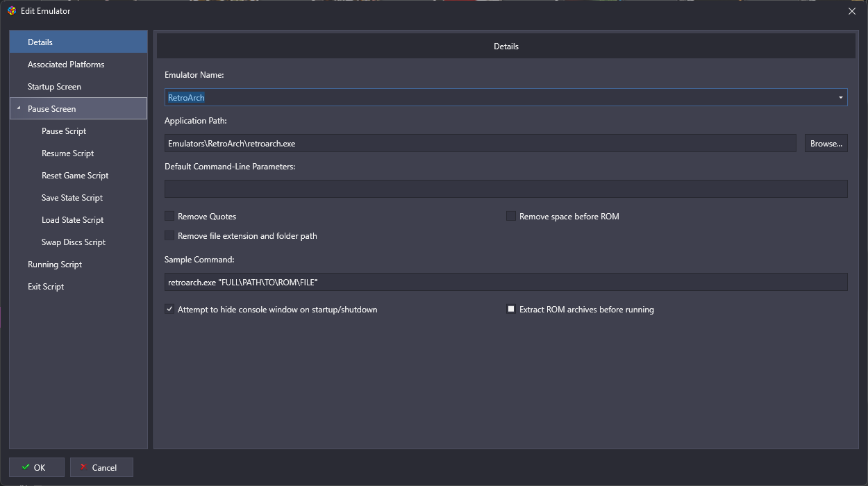The width and height of the screenshot is (868, 486).
Task: Enable the Remove Quotes checkbox
Action: [169, 217]
